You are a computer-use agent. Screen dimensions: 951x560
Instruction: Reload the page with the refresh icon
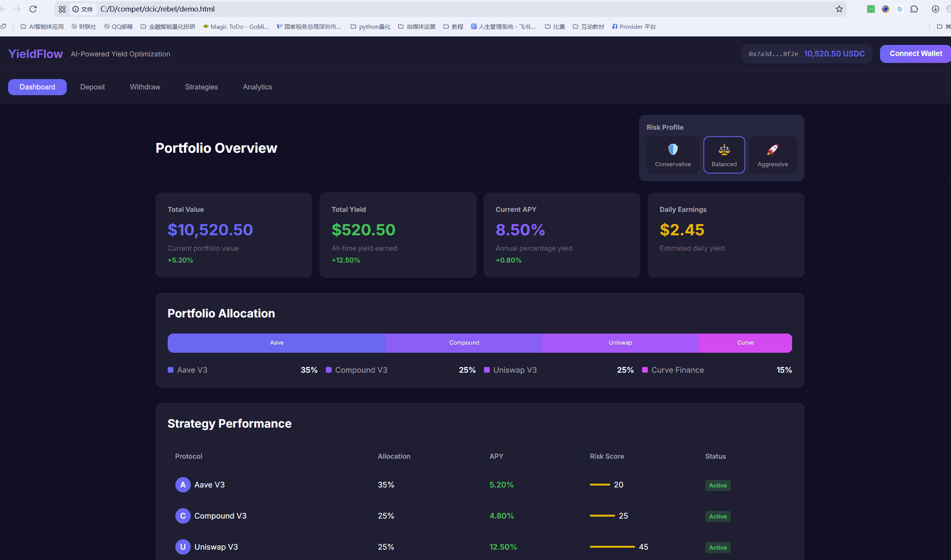pyautogui.click(x=33, y=9)
